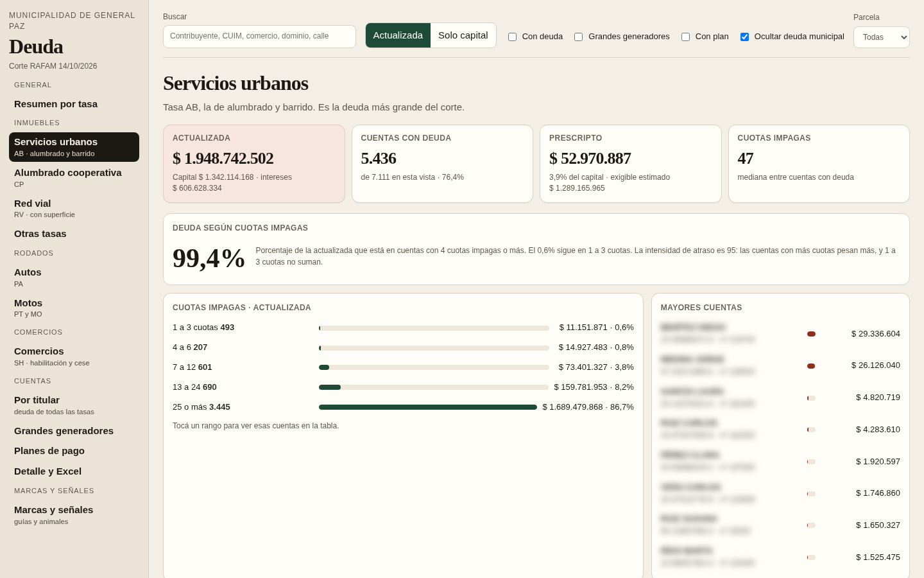Select the 13 a 24 cuotas range row

[403, 387]
